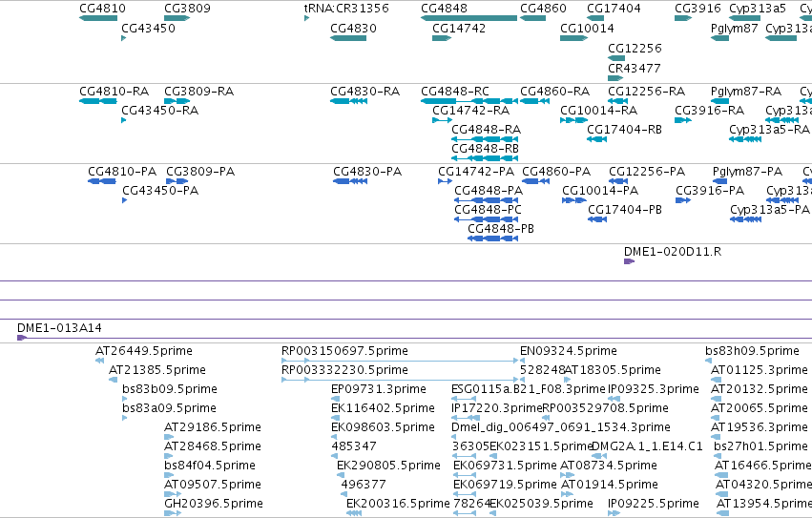
Task: Click the CG4810-PA protein label
Action: click(122, 172)
